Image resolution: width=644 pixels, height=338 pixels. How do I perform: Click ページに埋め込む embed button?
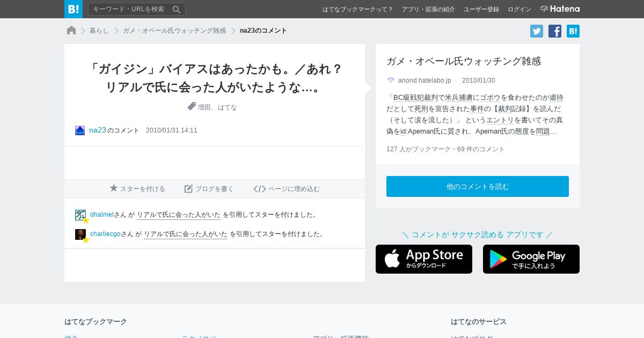pyautogui.click(x=287, y=189)
